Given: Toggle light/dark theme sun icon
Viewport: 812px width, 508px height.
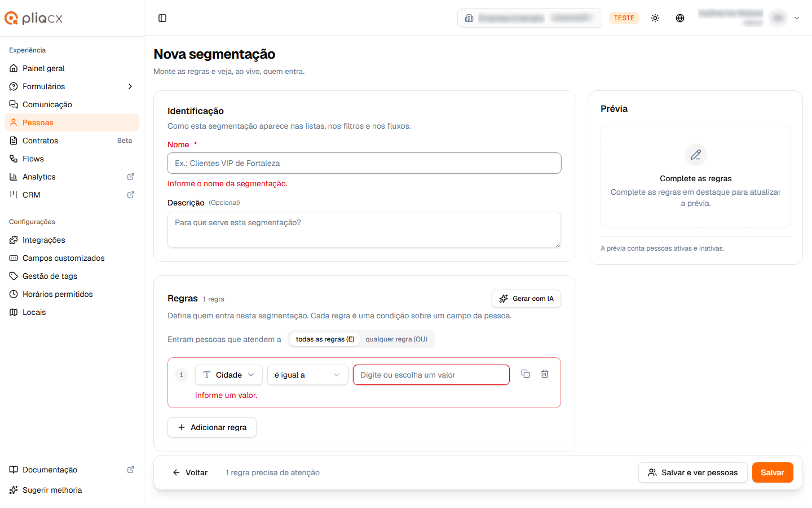Looking at the screenshot, I should tap(655, 18).
